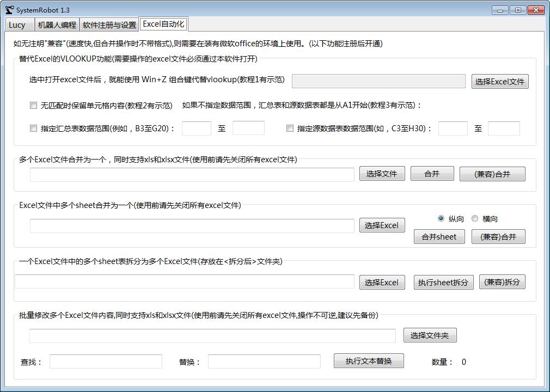Open the 机器人编程 tab
Image resolution: width=550 pixels, height=392 pixels.
(57, 25)
